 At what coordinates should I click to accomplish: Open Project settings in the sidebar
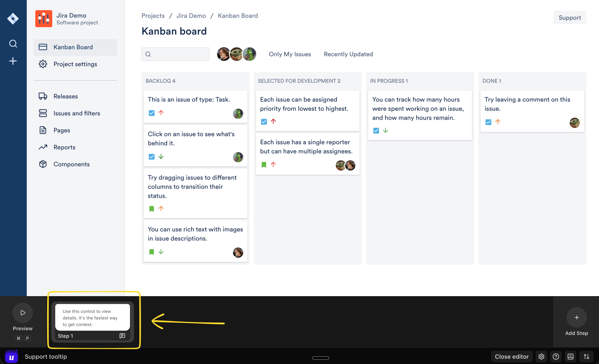[75, 64]
